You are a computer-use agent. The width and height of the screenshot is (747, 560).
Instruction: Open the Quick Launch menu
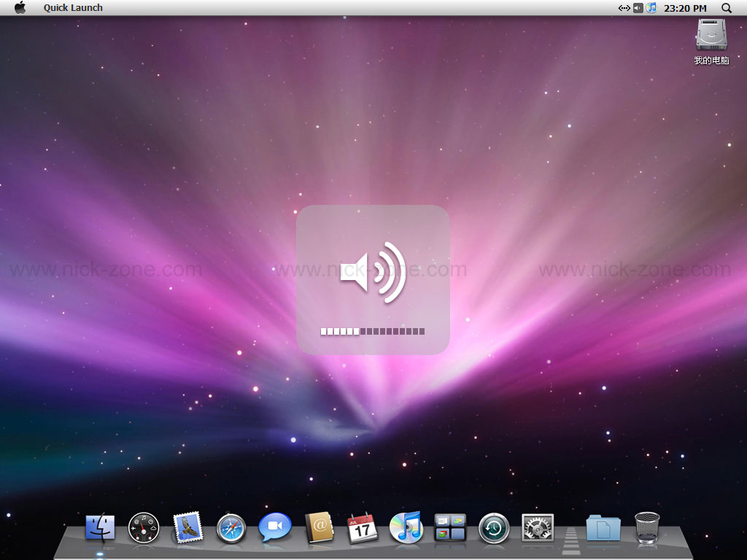73,7
